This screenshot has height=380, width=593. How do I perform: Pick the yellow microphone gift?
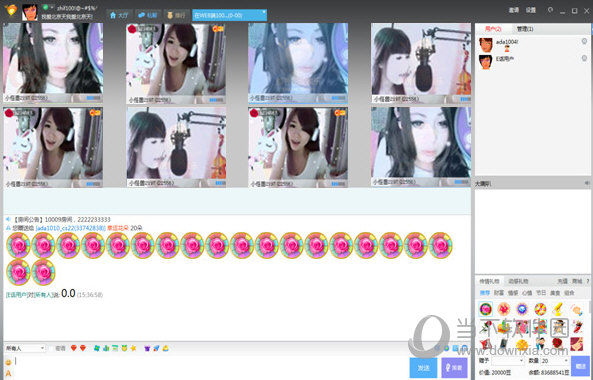[x=558, y=309]
